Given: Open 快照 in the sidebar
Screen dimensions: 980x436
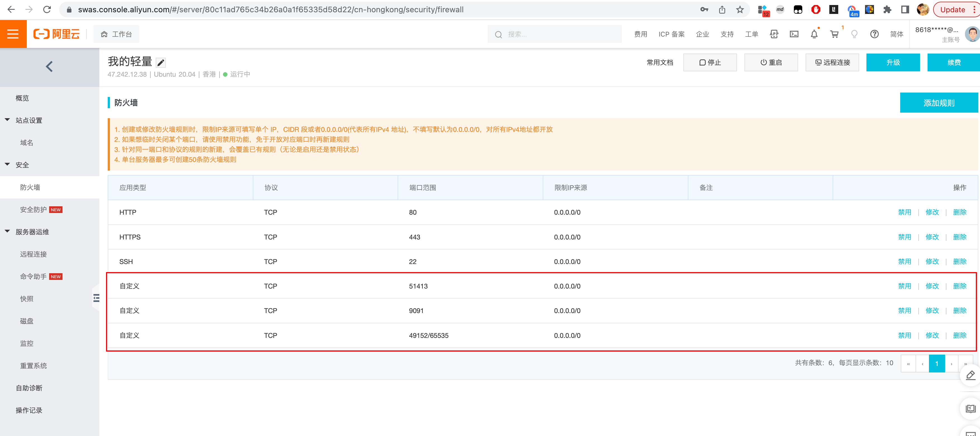Looking at the screenshot, I should tap(27, 299).
